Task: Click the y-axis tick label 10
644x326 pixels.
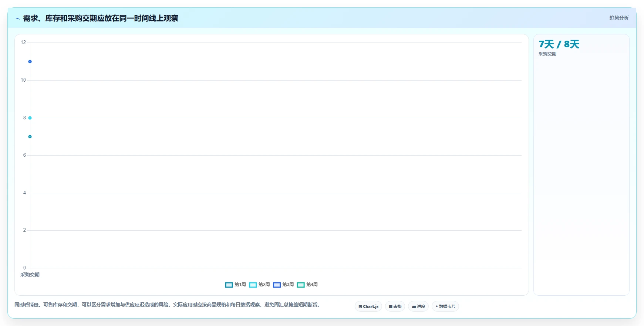Action: pos(23,80)
